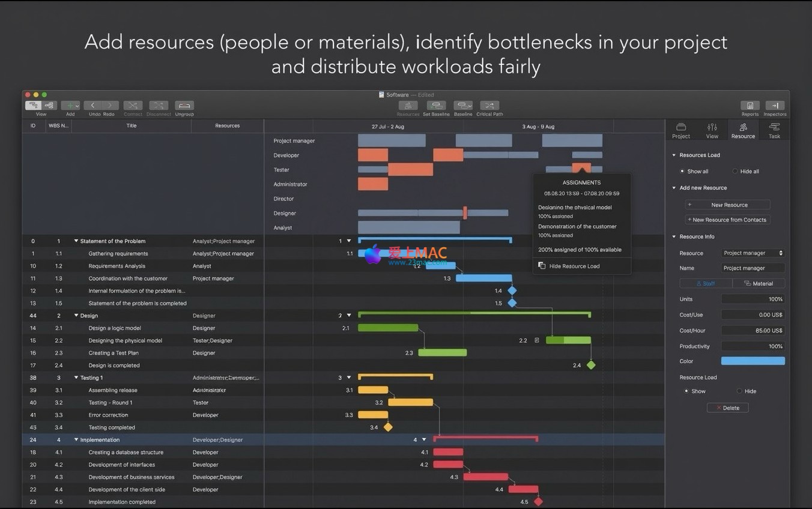This screenshot has height=509, width=812.
Task: Collapse the Resource Info section
Action: click(674, 237)
